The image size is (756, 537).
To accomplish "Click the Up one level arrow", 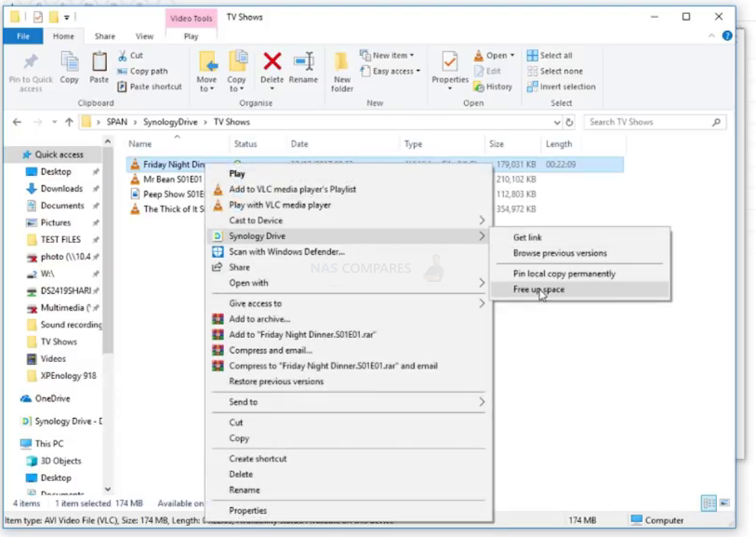I will [x=69, y=122].
